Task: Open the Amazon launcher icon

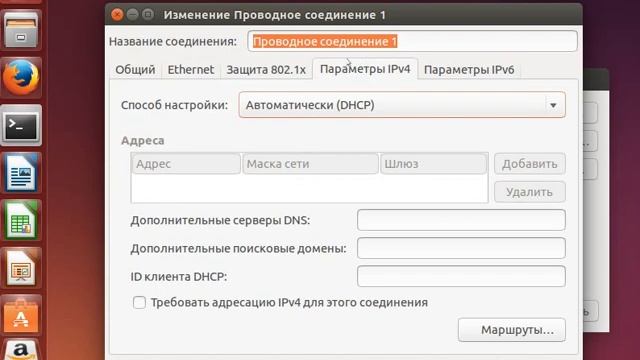Action: click(21, 350)
